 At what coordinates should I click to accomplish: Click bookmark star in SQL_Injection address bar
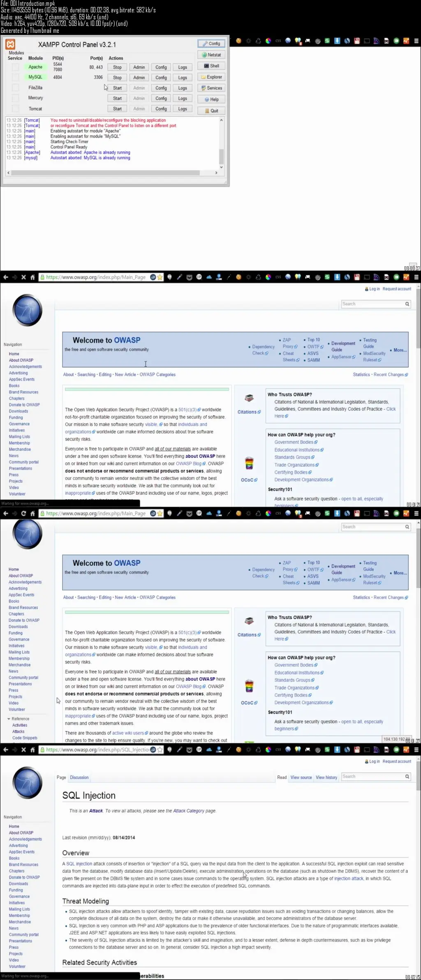click(160, 749)
